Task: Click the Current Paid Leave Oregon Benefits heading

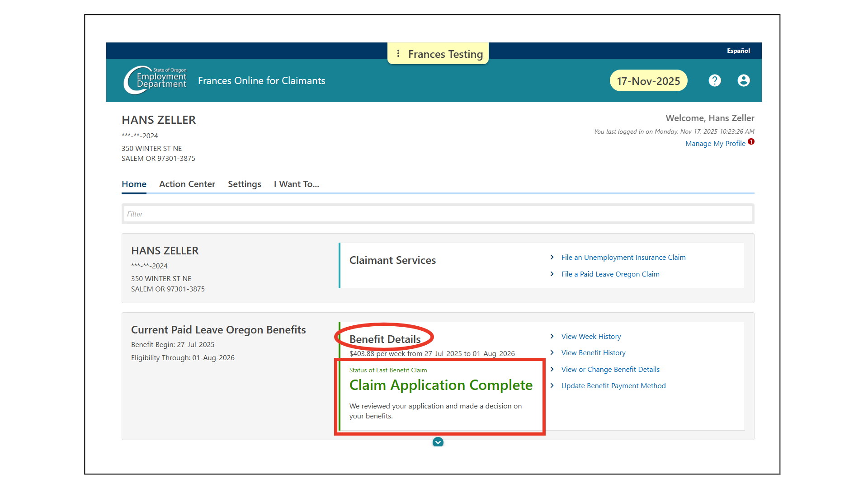Action: coord(218,330)
